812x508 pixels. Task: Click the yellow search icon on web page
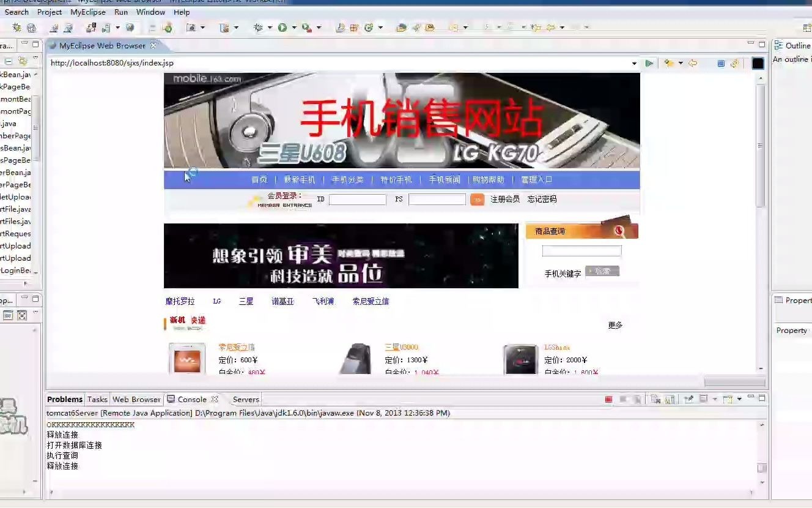(619, 231)
